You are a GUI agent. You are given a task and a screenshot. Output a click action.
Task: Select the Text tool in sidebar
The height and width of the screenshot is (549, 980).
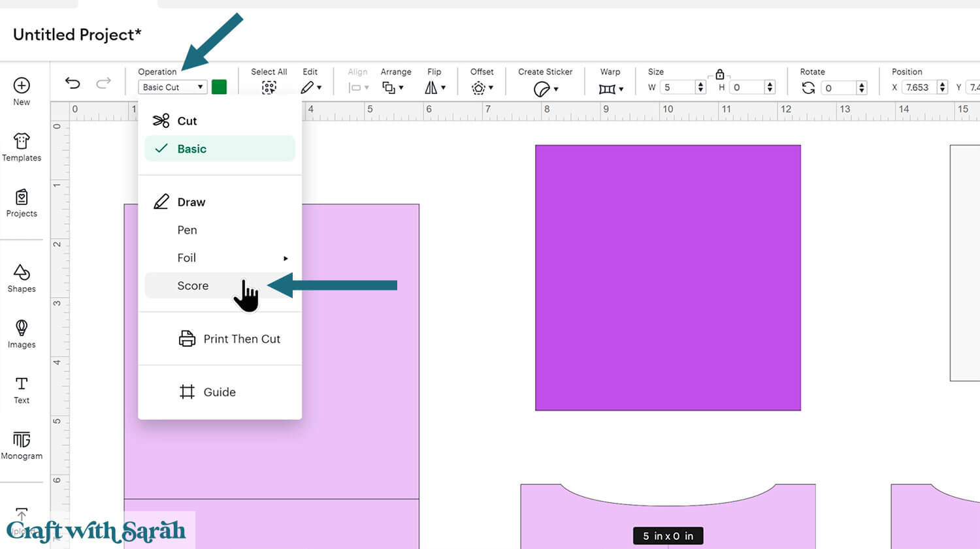(22, 390)
